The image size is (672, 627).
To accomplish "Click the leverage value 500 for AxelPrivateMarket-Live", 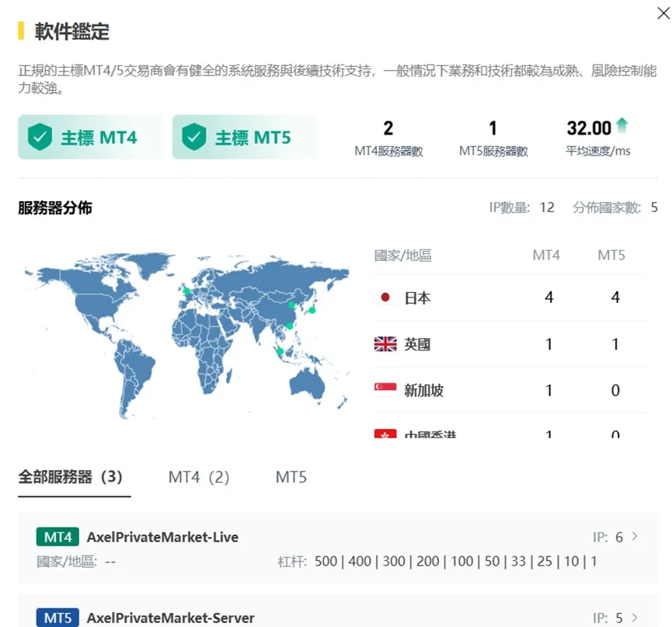I will click(326, 561).
